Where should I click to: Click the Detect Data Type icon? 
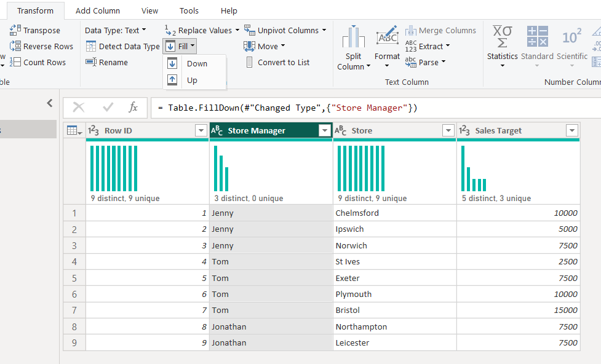tap(91, 46)
